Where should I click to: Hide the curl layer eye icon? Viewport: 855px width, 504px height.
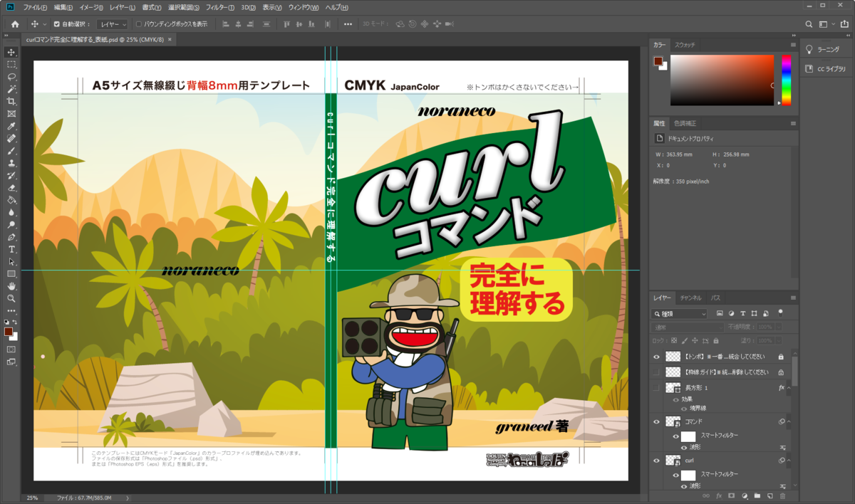click(657, 460)
